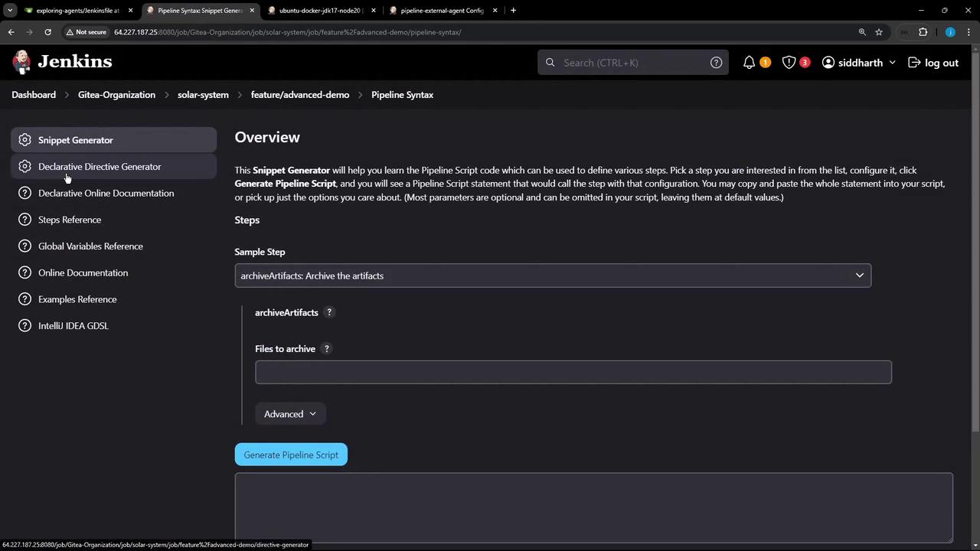The width and height of the screenshot is (980, 551).
Task: Close the Pipeline Syntax: Snippet Generator tab
Action: (252, 11)
